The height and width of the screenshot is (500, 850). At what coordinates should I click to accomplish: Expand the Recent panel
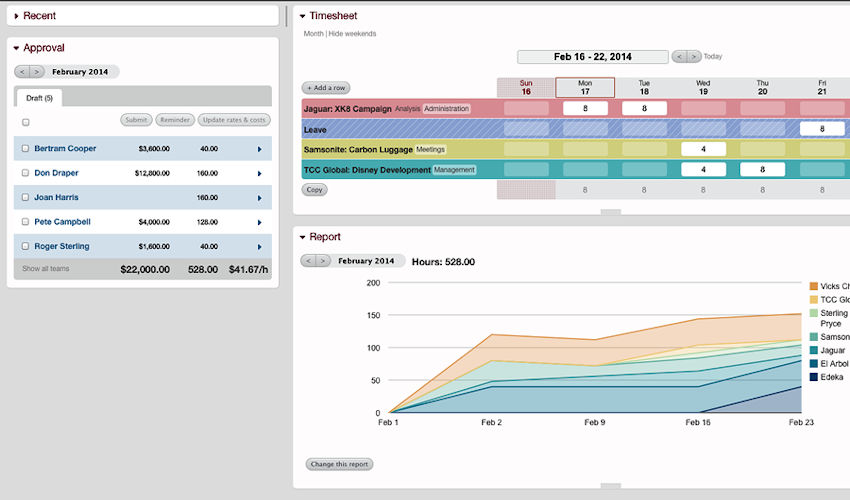tap(17, 16)
